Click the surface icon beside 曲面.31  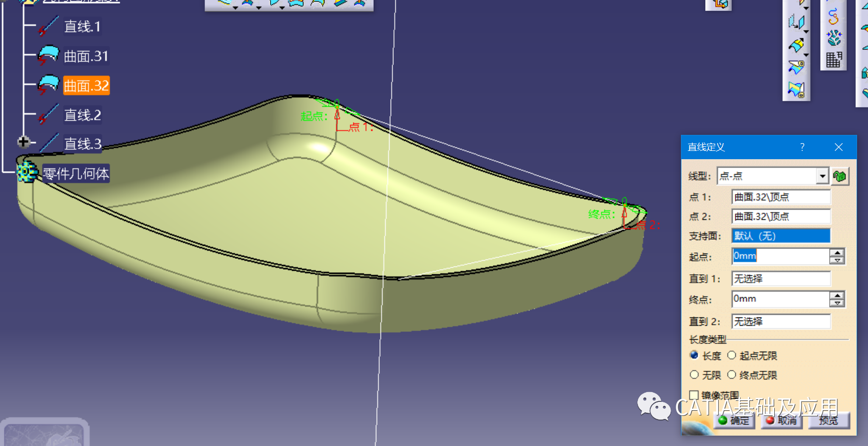pos(48,55)
